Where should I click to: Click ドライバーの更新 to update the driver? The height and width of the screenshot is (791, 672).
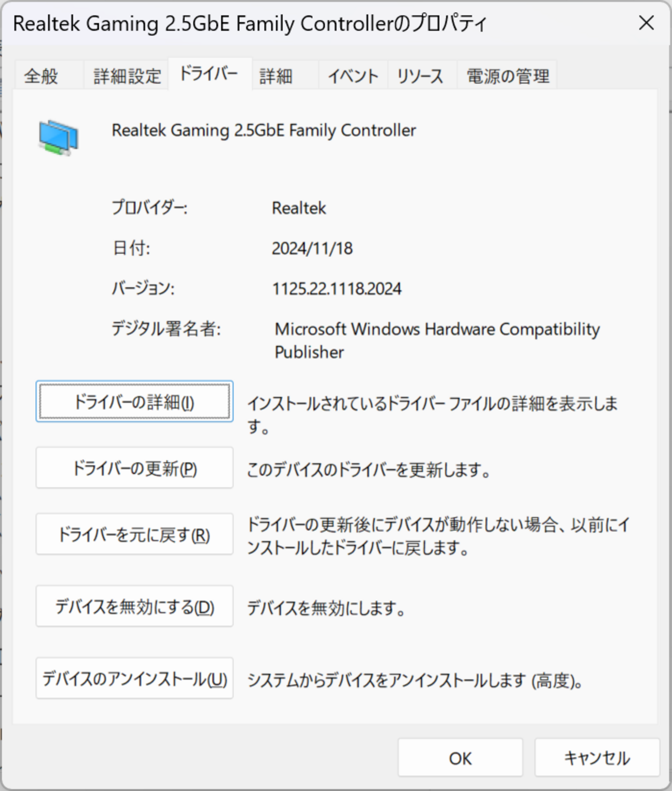pyautogui.click(x=134, y=468)
